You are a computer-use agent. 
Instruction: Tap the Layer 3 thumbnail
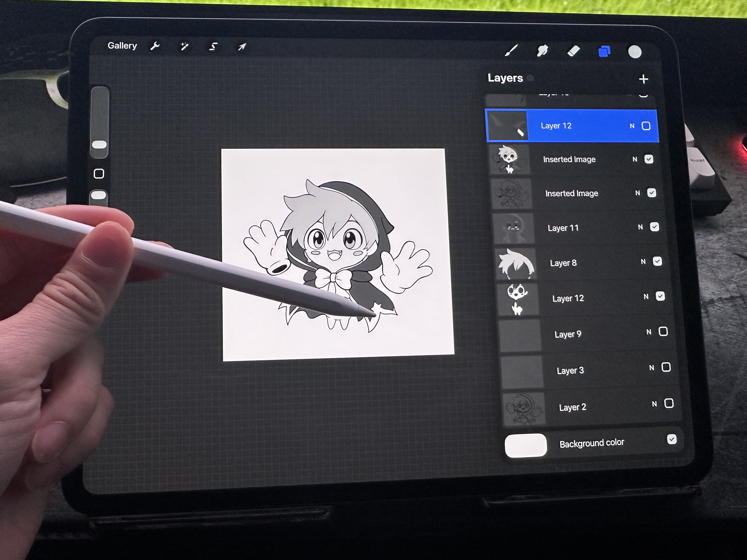[522, 372]
